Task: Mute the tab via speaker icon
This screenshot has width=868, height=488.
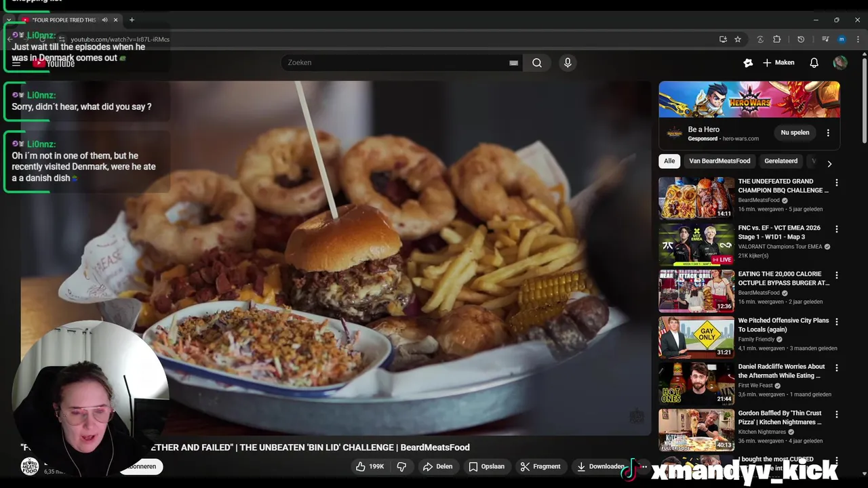Action: [x=104, y=20]
